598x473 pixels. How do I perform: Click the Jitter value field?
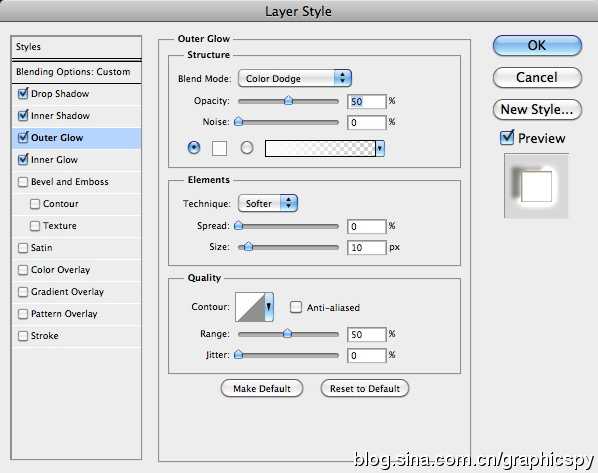[x=367, y=356]
